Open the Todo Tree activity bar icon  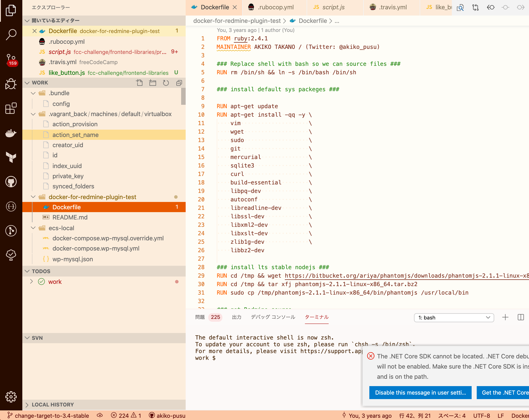pyautogui.click(x=11, y=255)
